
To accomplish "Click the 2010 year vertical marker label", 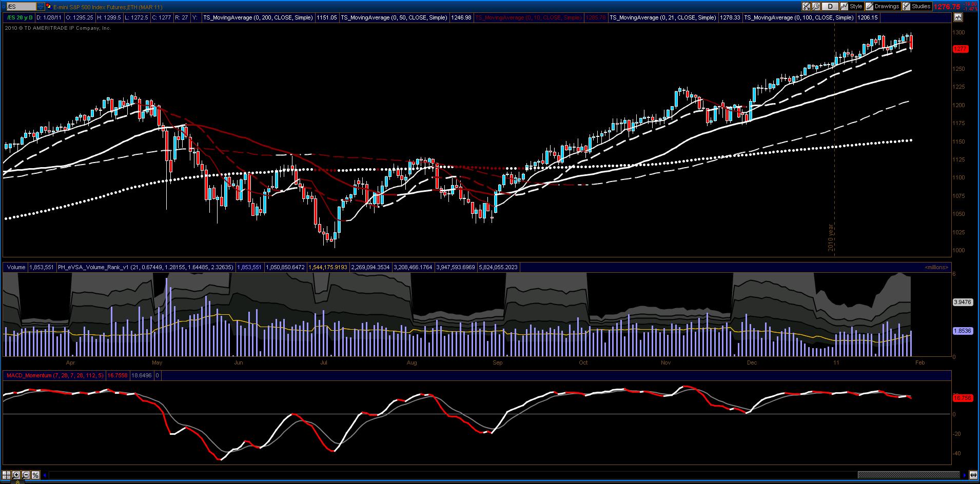I will point(831,237).
